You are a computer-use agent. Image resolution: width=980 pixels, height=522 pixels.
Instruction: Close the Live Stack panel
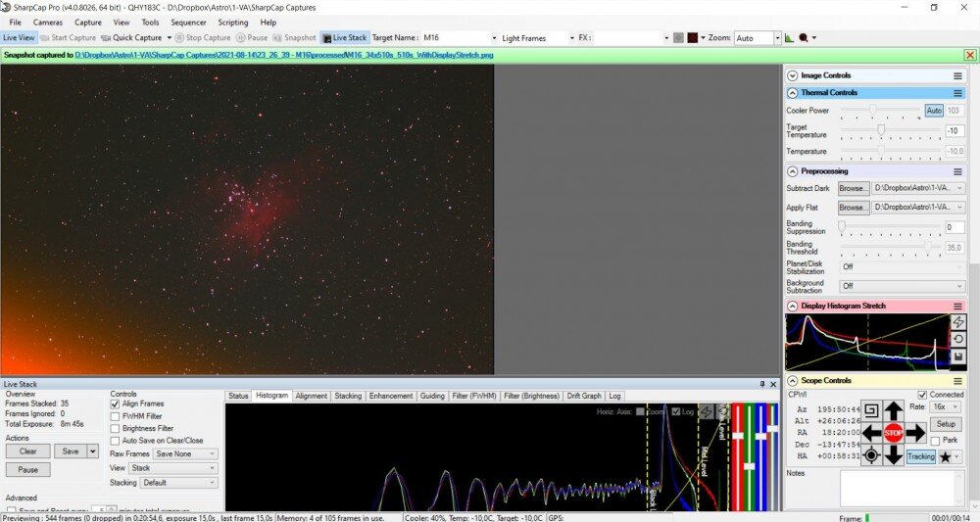tap(773, 384)
